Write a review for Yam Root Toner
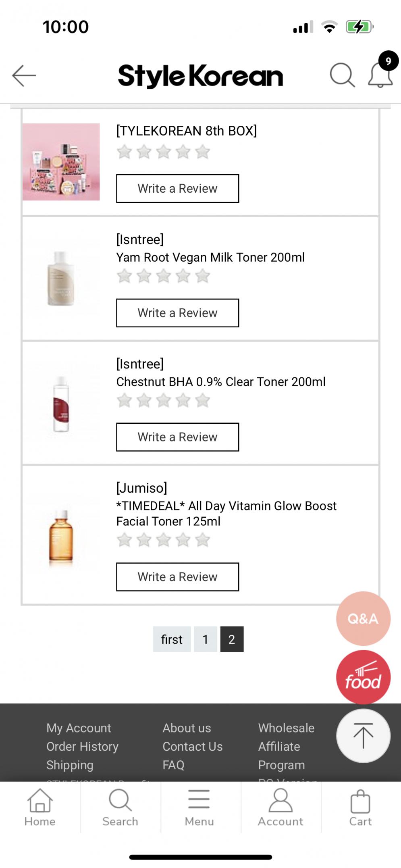 (177, 313)
